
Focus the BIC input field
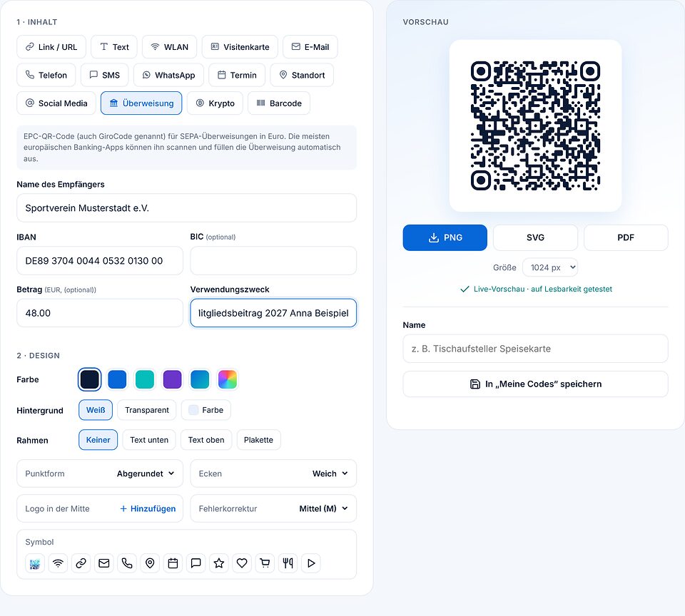click(273, 261)
